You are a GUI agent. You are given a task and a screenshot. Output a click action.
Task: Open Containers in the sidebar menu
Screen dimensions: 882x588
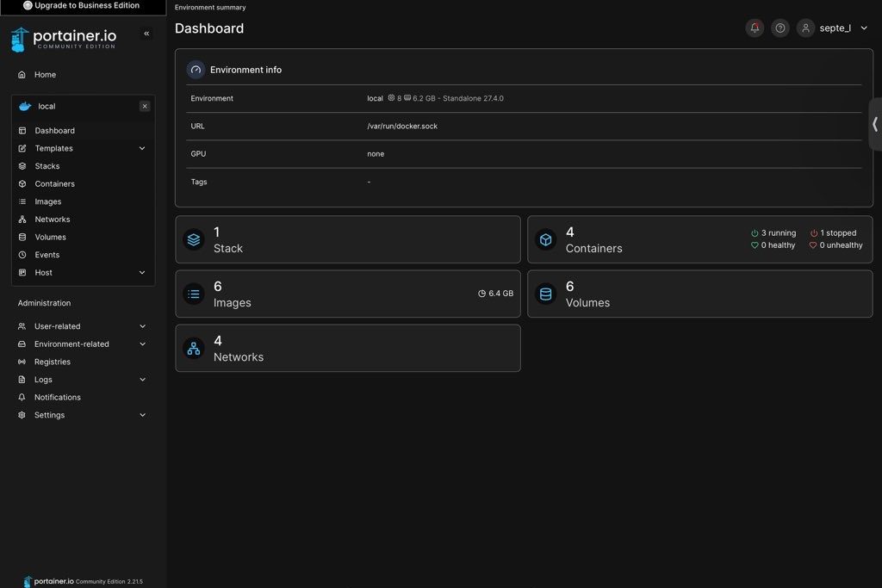[x=54, y=184]
